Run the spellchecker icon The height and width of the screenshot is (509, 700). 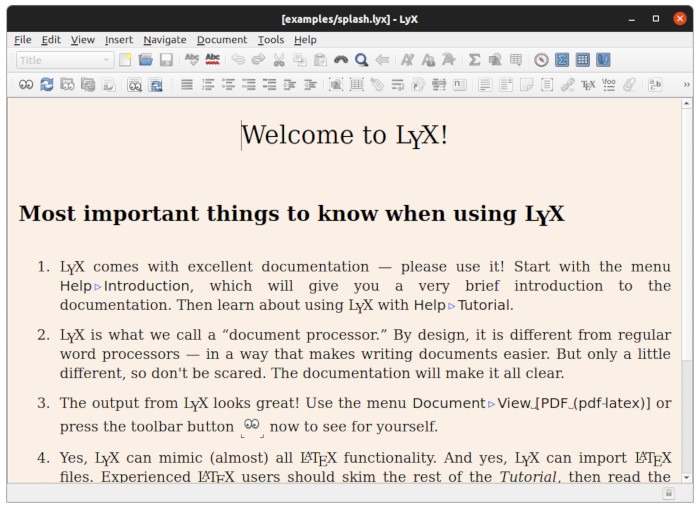[x=192, y=60]
